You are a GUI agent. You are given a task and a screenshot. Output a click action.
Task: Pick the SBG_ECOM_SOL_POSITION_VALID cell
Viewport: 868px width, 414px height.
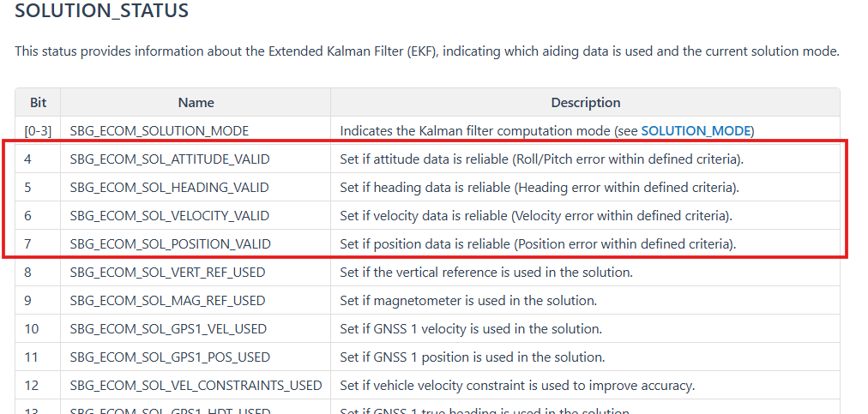click(170, 244)
